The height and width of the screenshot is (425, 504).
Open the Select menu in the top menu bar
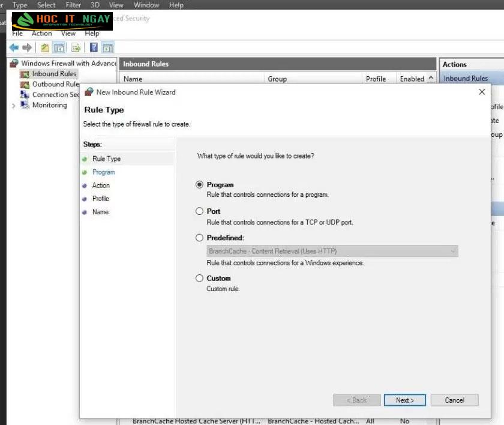[x=46, y=5]
